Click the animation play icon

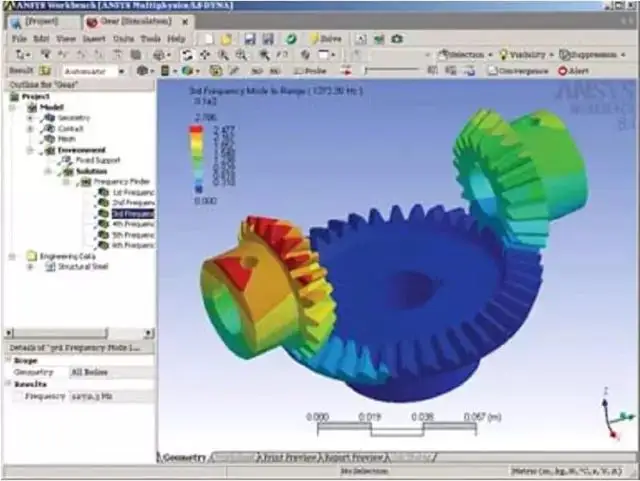(347, 71)
